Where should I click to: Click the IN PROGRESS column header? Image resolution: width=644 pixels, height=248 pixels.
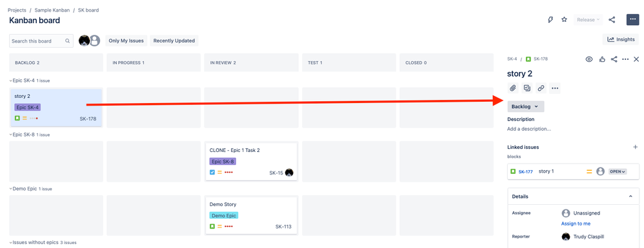pyautogui.click(x=154, y=62)
